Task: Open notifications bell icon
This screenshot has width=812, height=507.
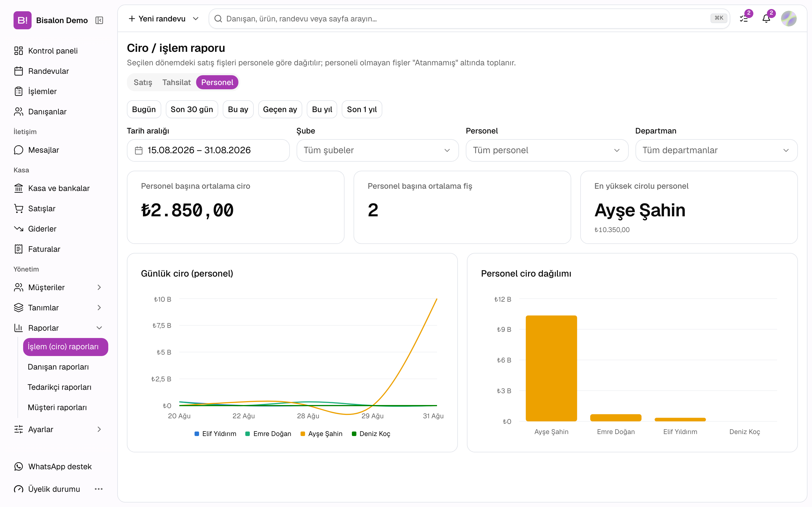Action: coord(766,19)
